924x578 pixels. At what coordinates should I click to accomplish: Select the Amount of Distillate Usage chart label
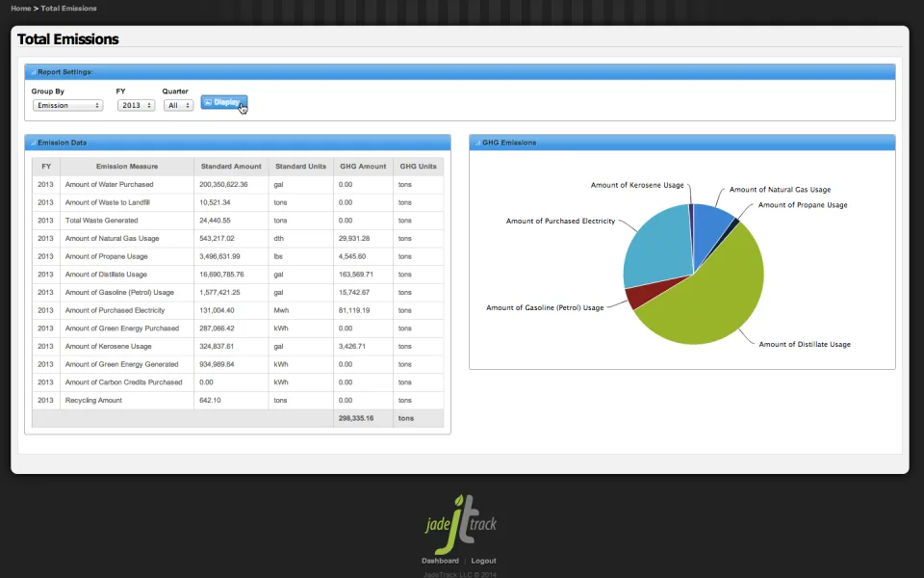click(805, 345)
